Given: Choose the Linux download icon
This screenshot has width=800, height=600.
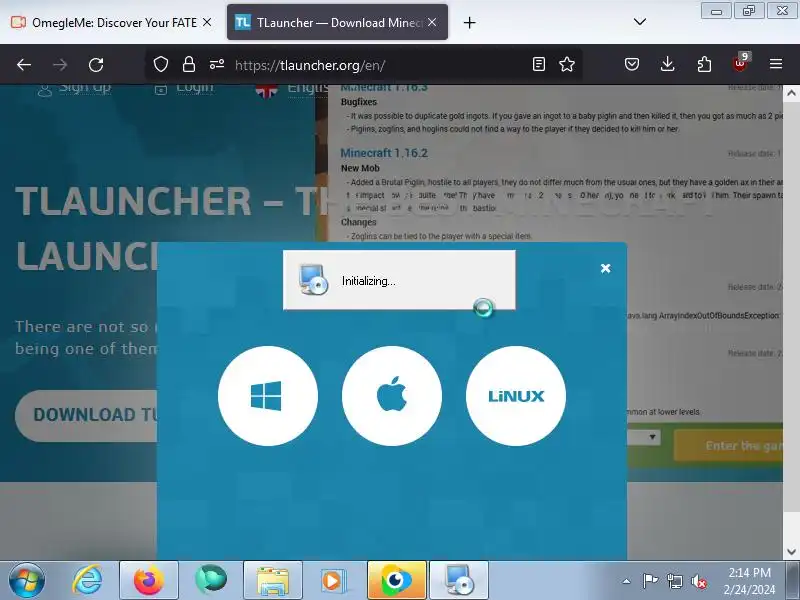Looking at the screenshot, I should 516,395.
